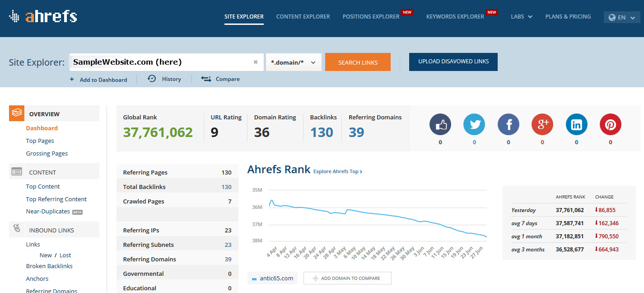Viewport: 644px width, 293px height.
Task: Click the URL Rating value 9
Action: click(x=215, y=132)
